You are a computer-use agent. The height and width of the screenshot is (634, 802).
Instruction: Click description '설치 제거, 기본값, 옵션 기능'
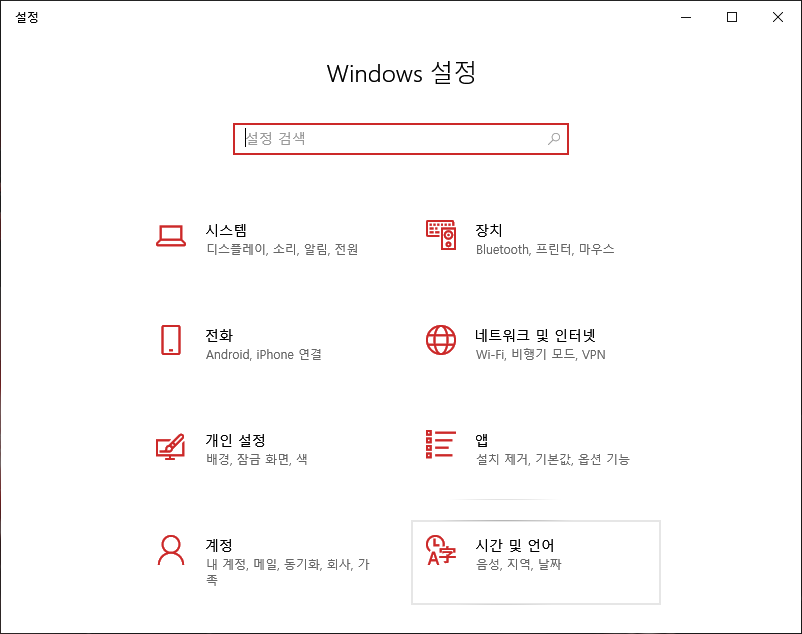coord(552,459)
